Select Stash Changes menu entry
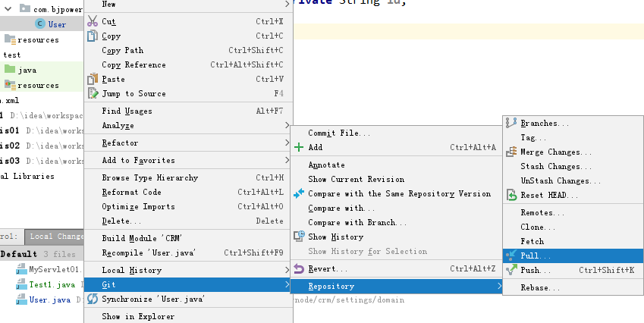Screen dimensions: 644x323 pos(550,166)
